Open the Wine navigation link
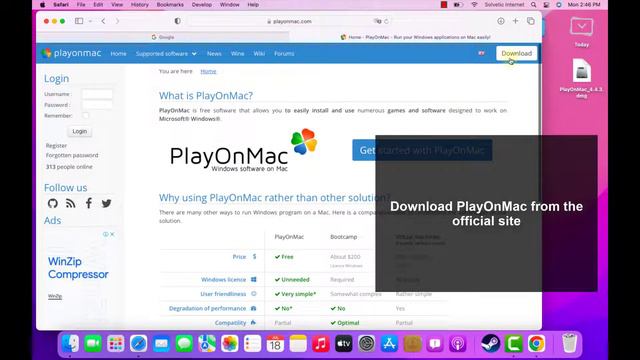 pos(238,53)
